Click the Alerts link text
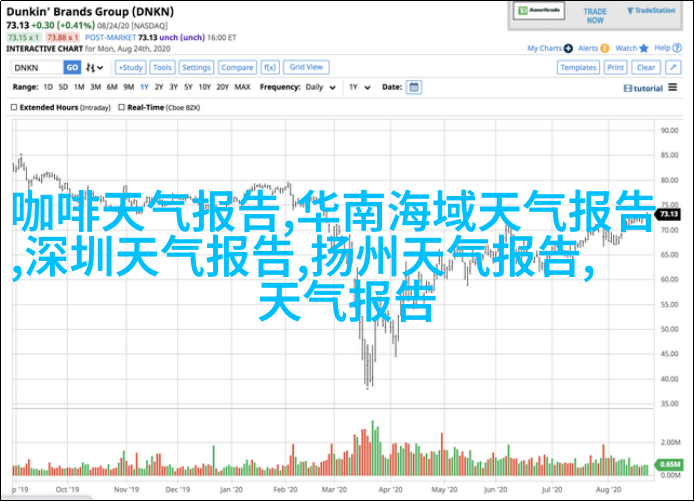The width and height of the screenshot is (695, 502). [x=588, y=48]
